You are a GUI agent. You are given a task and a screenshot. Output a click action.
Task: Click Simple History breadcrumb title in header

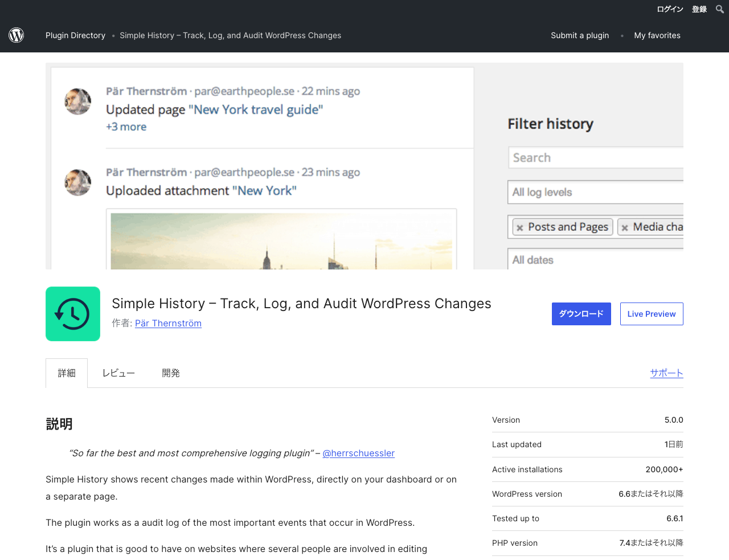pos(231,35)
